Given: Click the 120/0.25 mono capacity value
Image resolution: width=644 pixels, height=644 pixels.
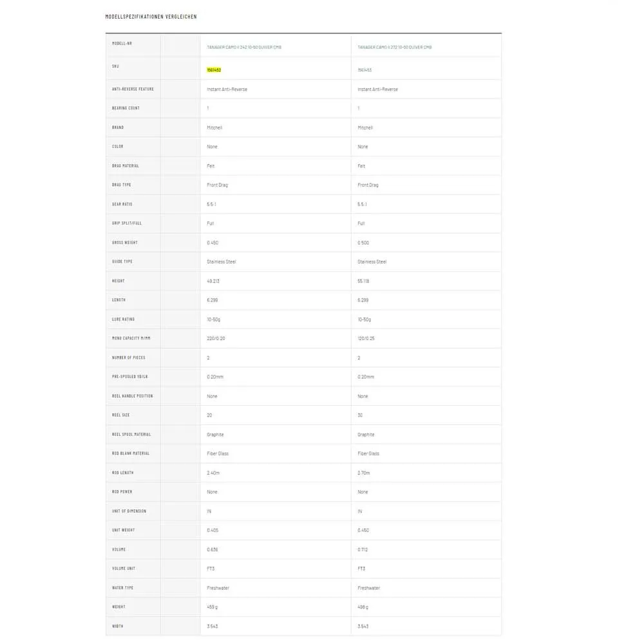Looking at the screenshot, I should point(367,338).
